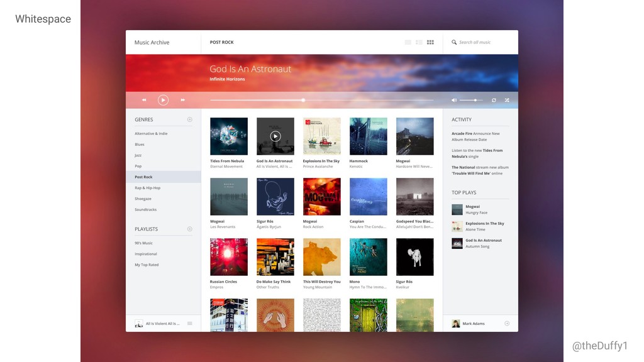This screenshot has width=644, height=362.
Task: Open Caspian album cover
Action: [x=369, y=197]
